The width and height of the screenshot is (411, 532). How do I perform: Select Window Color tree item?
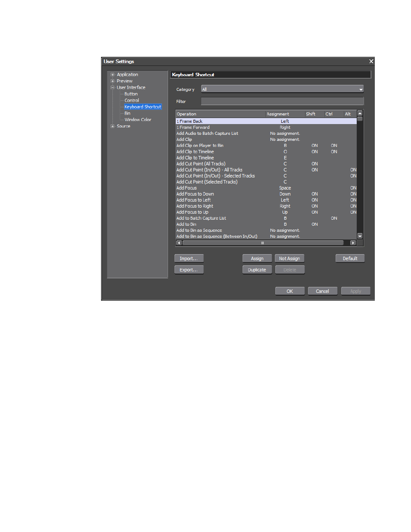[138, 120]
